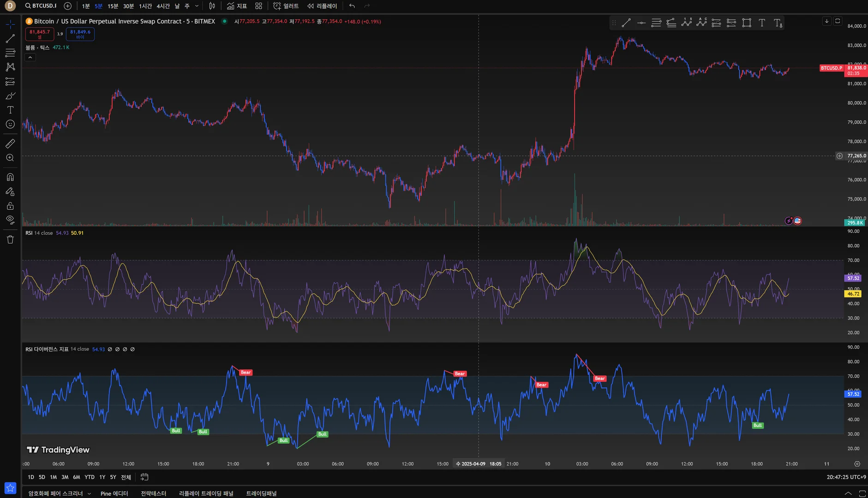Viewport: 868px width, 498px height.
Task: Collapse the indicator legend under 볼륨
Action: [30, 58]
